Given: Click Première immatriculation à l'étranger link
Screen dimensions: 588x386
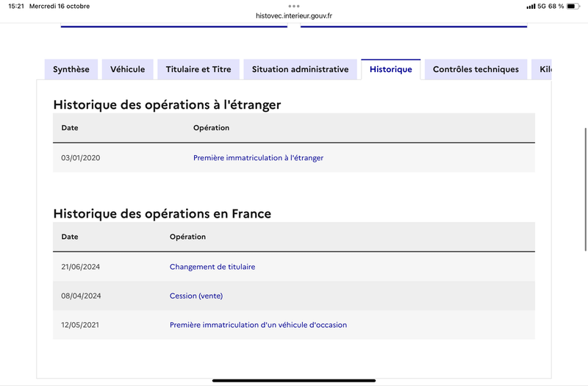Looking at the screenshot, I should pos(259,158).
